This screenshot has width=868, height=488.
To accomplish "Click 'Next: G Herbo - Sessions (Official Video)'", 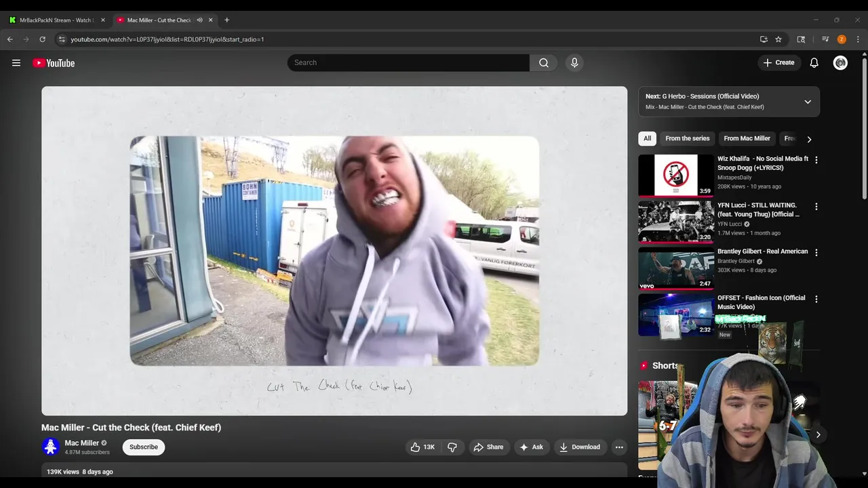I will (x=703, y=96).
